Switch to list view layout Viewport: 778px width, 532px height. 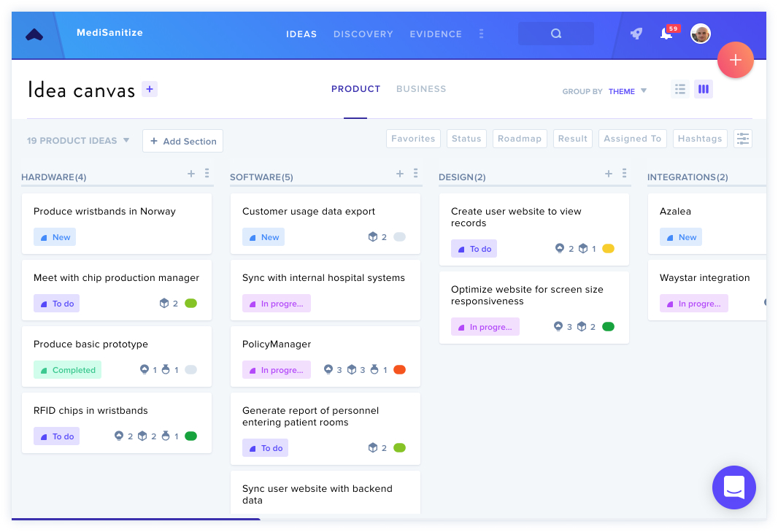[679, 89]
